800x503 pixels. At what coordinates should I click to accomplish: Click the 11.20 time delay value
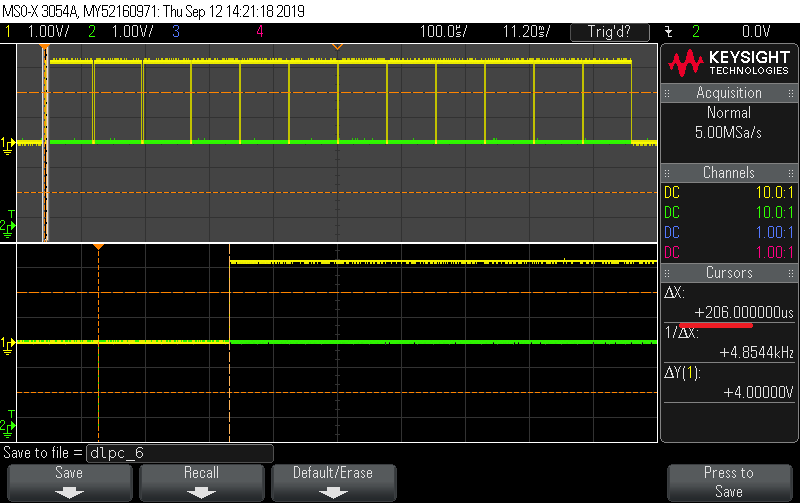coord(527,32)
